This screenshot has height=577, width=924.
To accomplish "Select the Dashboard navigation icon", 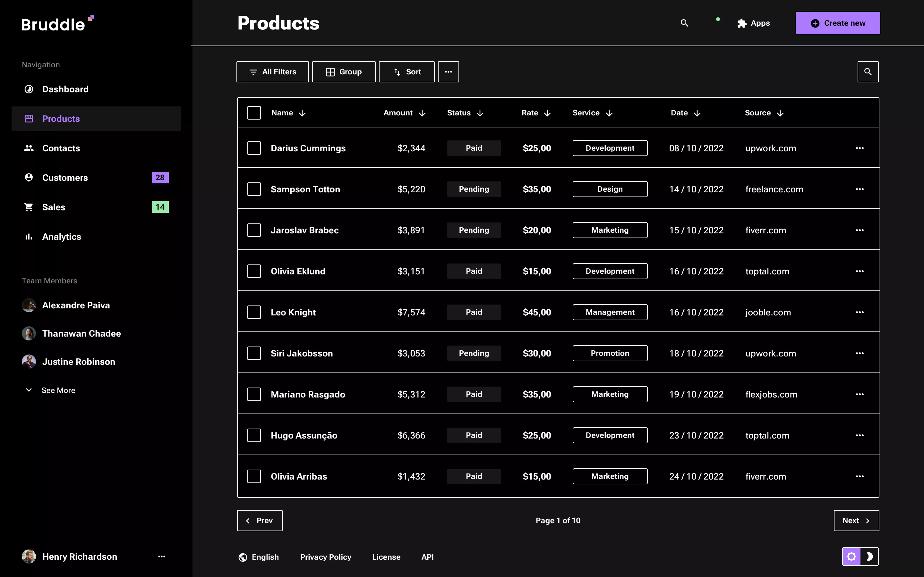I will click(29, 89).
